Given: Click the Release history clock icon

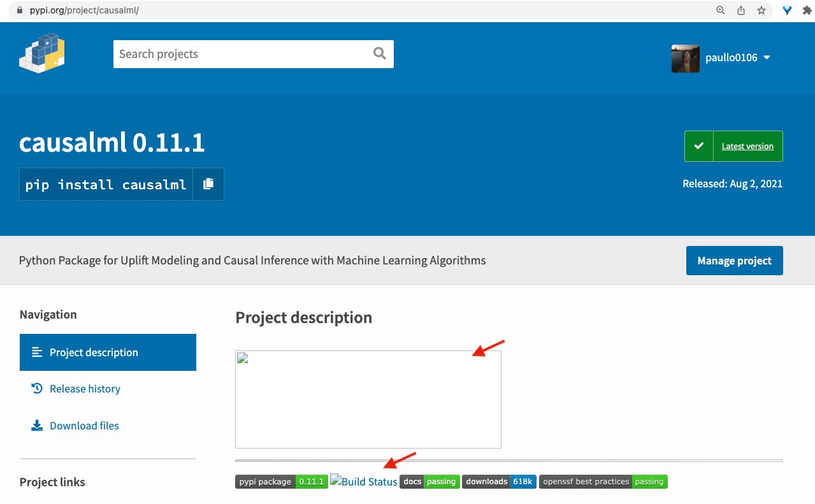Looking at the screenshot, I should (x=36, y=388).
